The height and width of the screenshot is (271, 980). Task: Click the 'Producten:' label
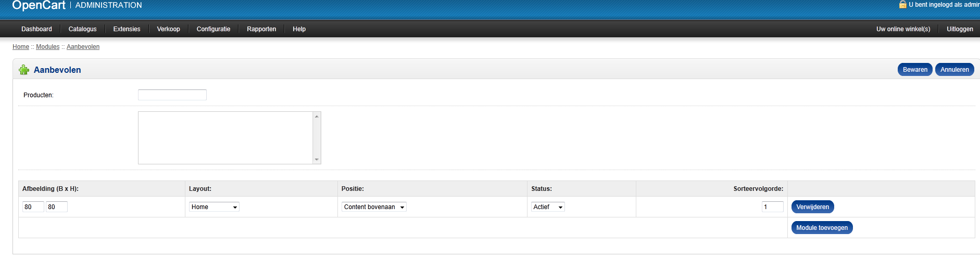pos(39,95)
